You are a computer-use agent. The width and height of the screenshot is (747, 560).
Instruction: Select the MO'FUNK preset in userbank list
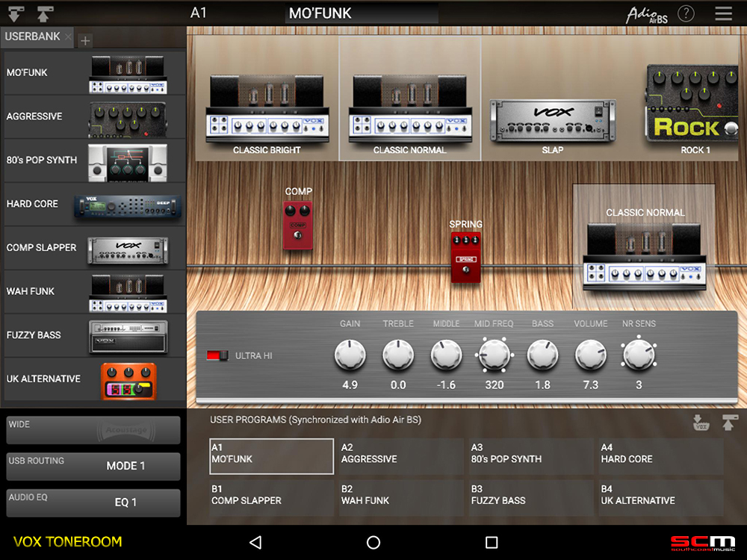point(94,73)
